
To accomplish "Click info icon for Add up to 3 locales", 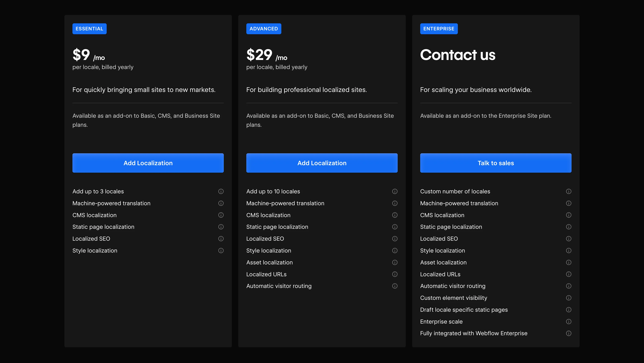I will 221,191.
